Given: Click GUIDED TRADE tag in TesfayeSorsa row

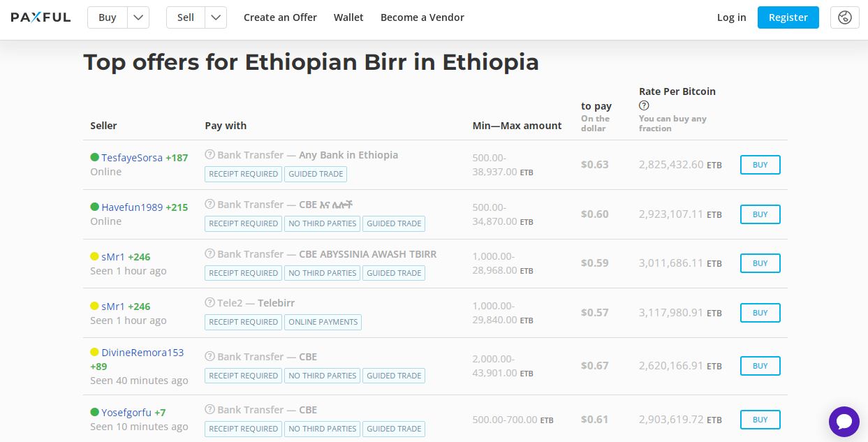Looking at the screenshot, I should pos(316,174).
